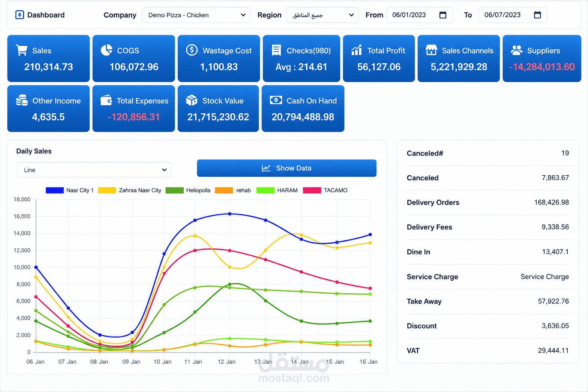The image size is (588, 392).
Task: Click the Dashboard logo icon
Action: click(20, 15)
